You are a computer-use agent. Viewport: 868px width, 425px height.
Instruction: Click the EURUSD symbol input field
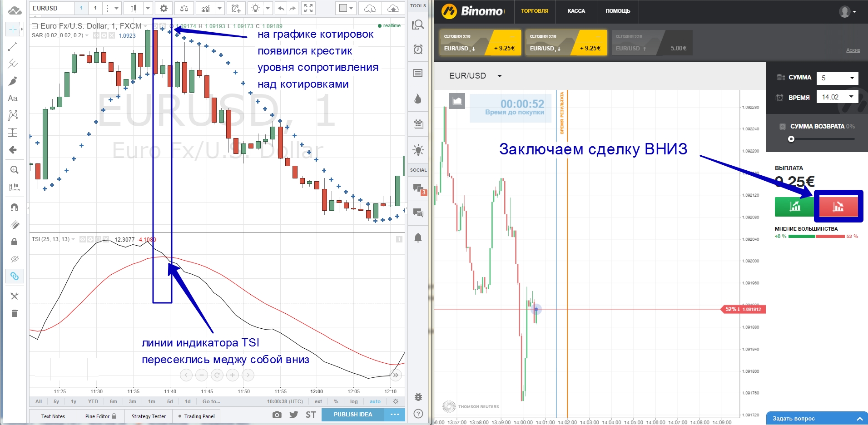coord(51,8)
